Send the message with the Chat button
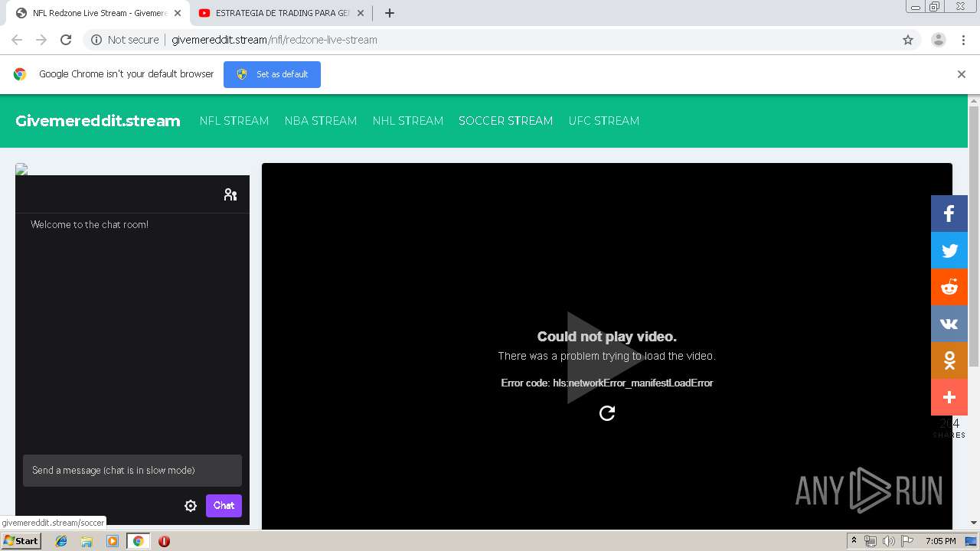Image resolution: width=980 pixels, height=551 pixels. click(x=224, y=506)
